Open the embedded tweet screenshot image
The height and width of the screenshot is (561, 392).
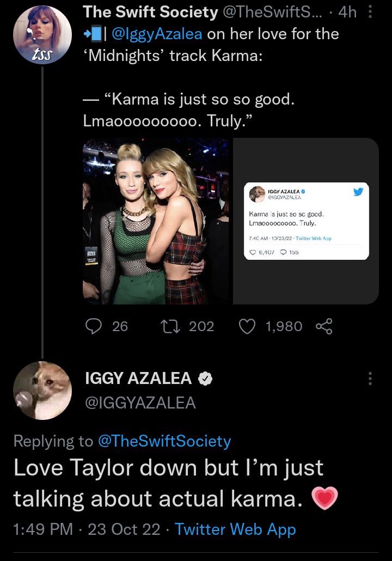(307, 221)
